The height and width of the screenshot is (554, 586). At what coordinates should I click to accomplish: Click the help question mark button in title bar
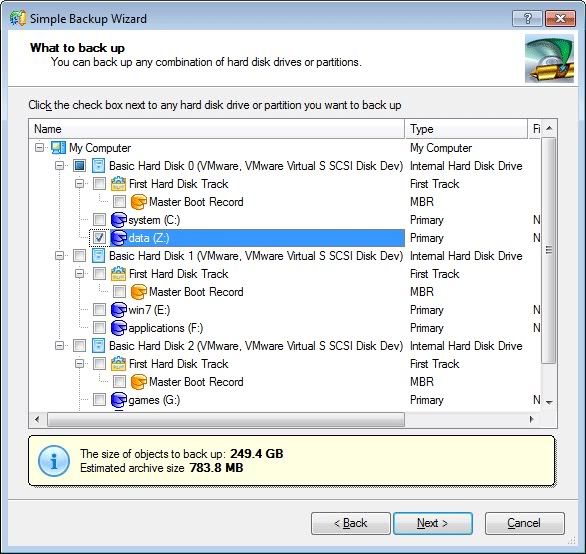click(527, 18)
